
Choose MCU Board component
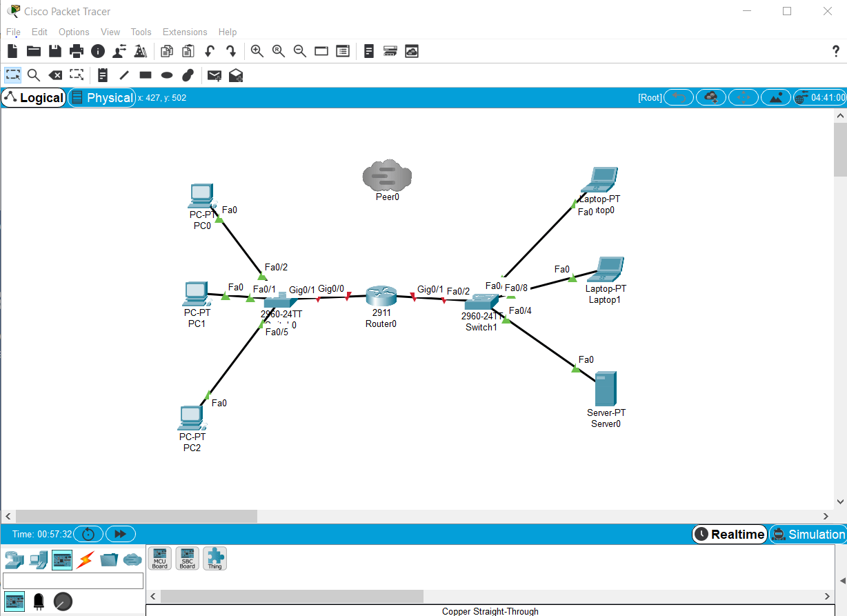click(x=160, y=558)
